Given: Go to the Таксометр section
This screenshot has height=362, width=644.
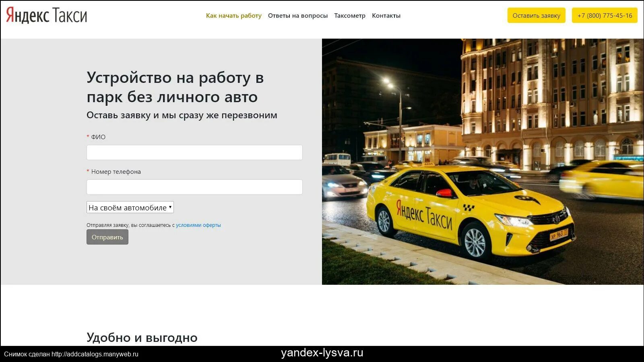Looking at the screenshot, I should pos(350,16).
